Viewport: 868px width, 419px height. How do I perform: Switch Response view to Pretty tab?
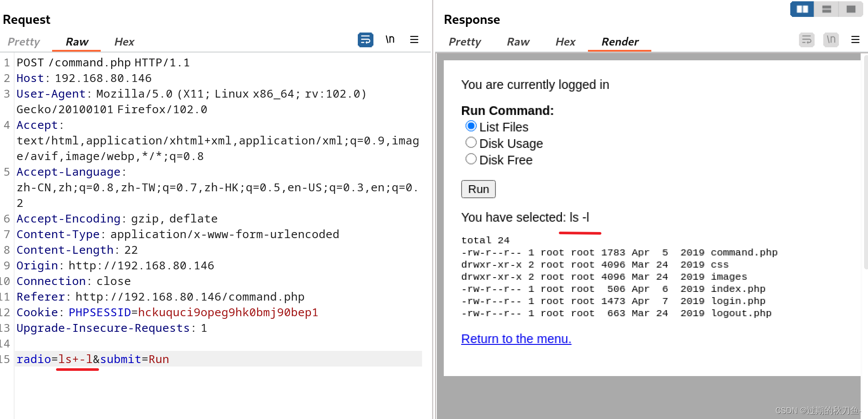coord(465,42)
